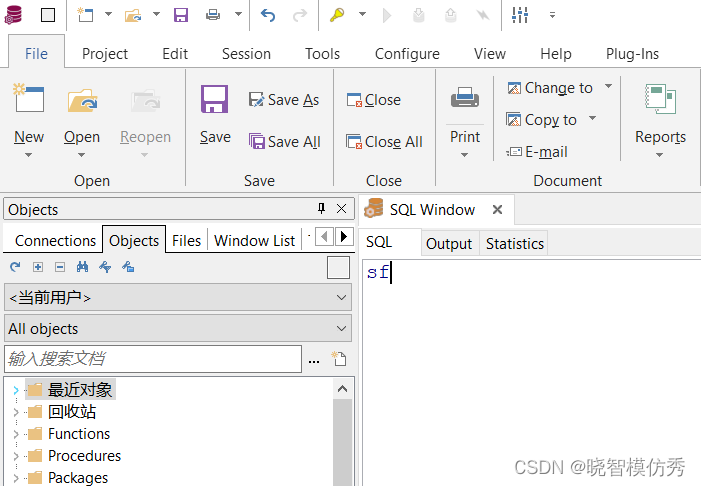Click the Print button in the ribbon
701x486 pixels.
(x=465, y=120)
